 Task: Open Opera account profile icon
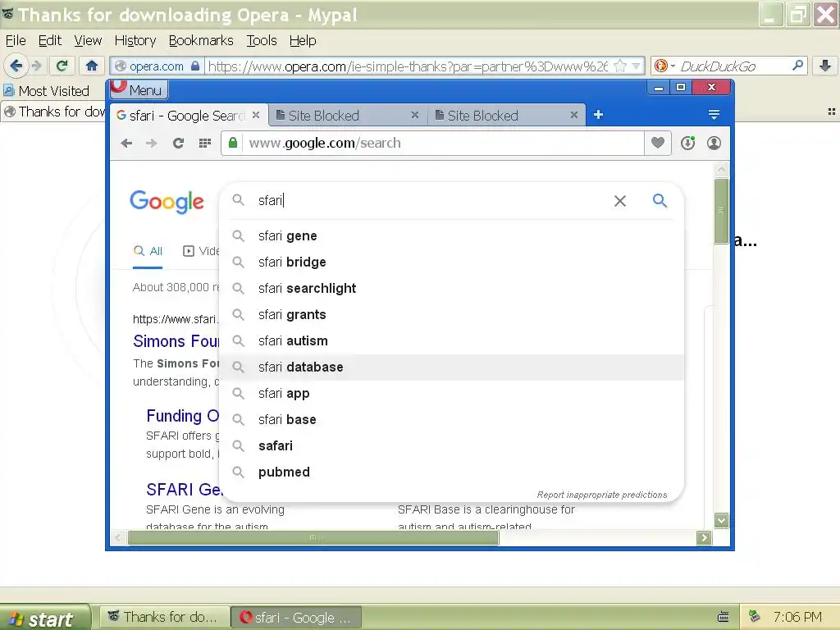pyautogui.click(x=714, y=143)
